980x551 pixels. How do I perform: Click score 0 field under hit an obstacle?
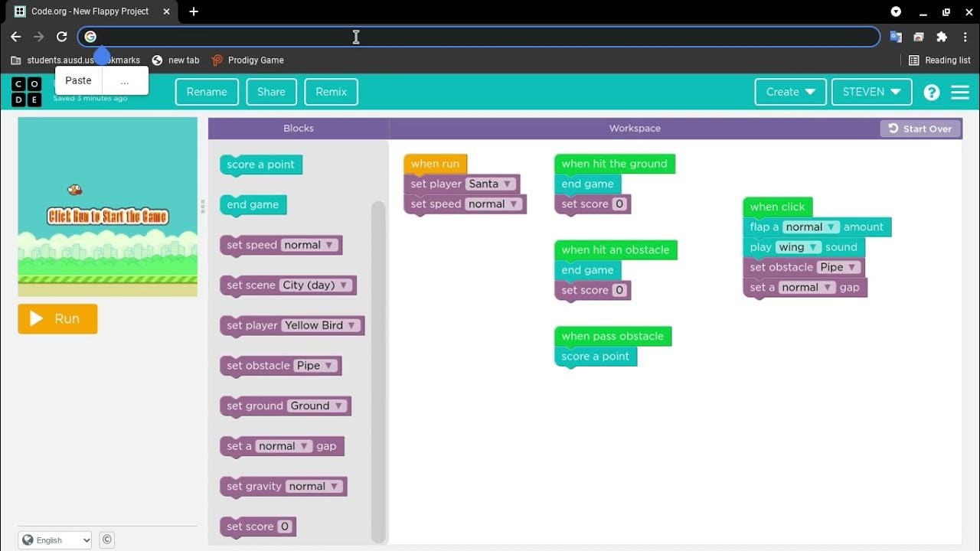pyautogui.click(x=619, y=290)
